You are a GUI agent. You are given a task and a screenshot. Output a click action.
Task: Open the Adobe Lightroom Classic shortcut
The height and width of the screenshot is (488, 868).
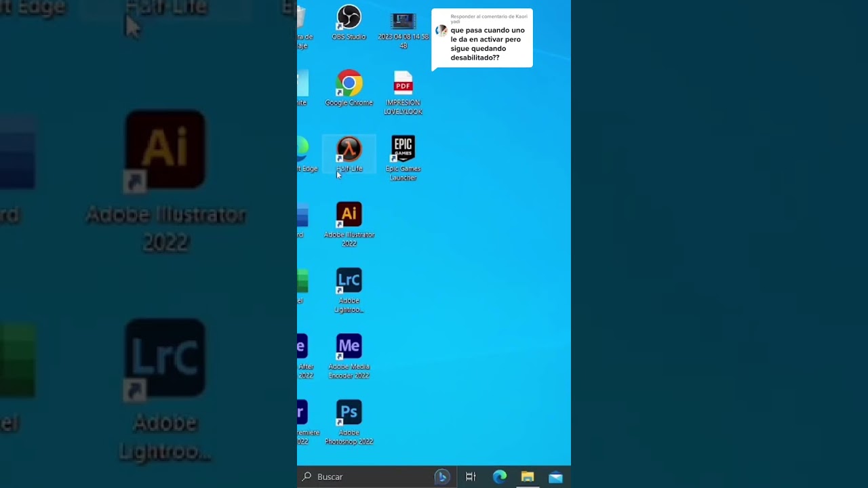[x=349, y=290]
